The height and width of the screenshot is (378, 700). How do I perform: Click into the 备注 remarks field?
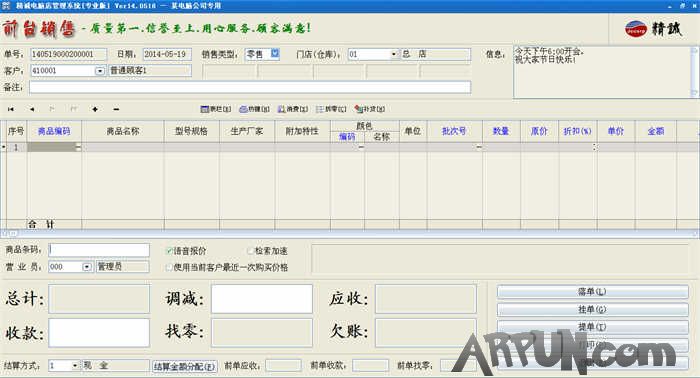coord(250,87)
